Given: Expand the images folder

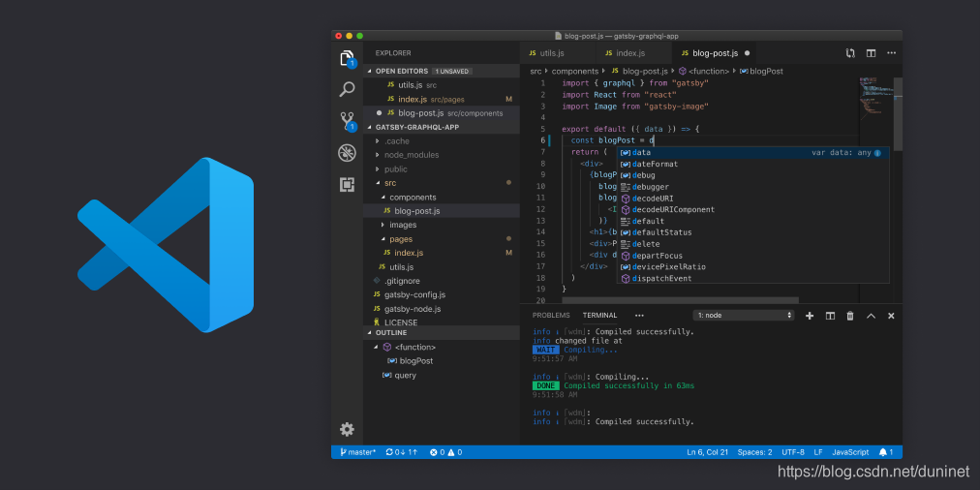Looking at the screenshot, I should point(442,225).
